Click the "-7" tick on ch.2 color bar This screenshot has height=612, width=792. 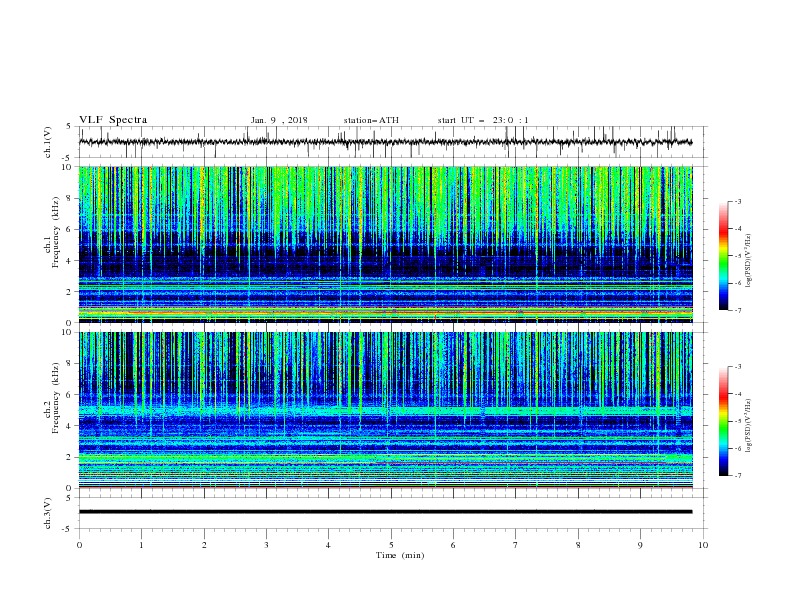point(737,476)
